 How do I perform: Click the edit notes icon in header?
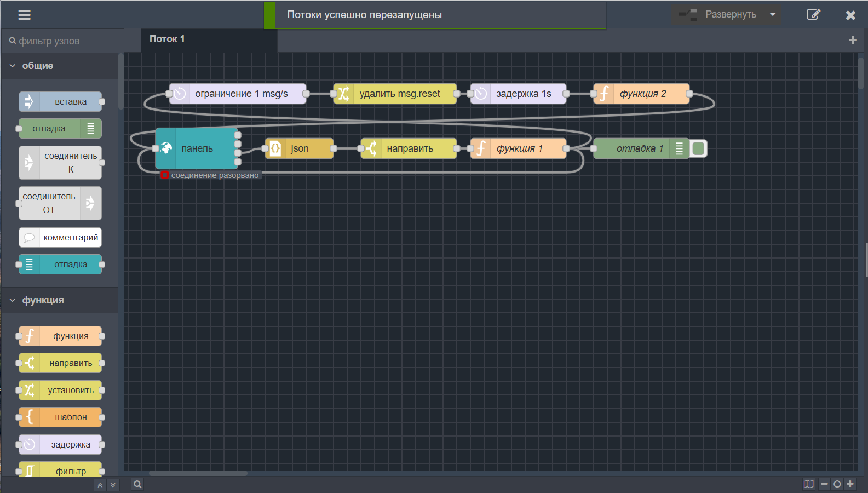tap(813, 15)
